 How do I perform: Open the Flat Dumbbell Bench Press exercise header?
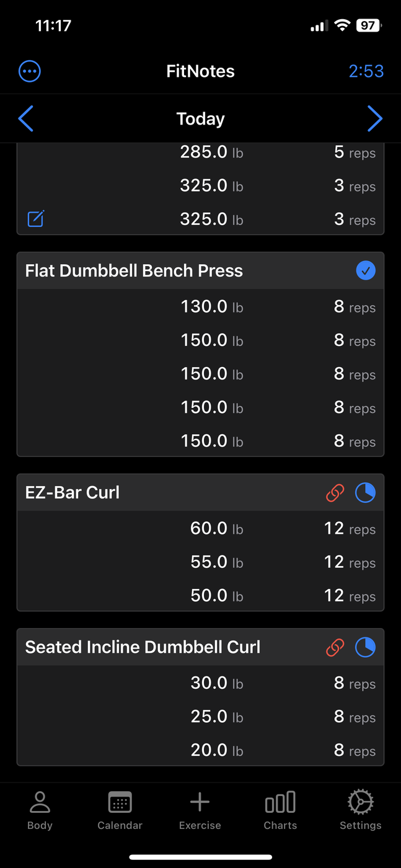pos(134,271)
